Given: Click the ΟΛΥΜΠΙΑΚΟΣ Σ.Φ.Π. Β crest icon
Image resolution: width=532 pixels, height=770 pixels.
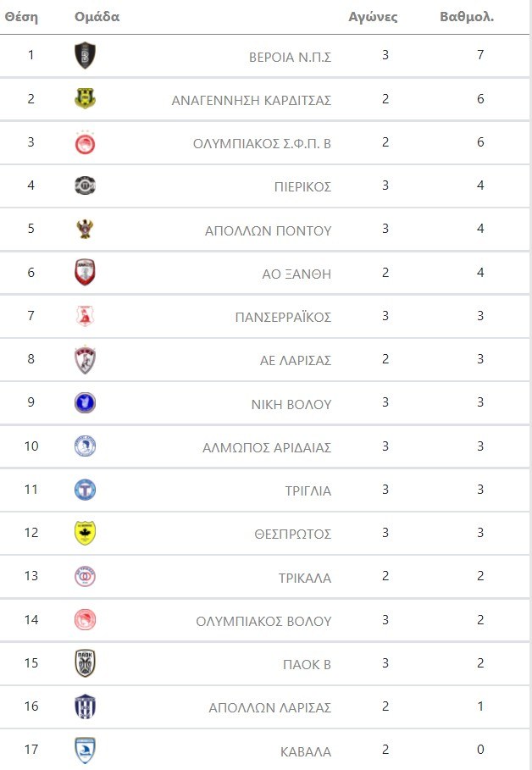Looking at the screenshot, I should pos(85,142).
